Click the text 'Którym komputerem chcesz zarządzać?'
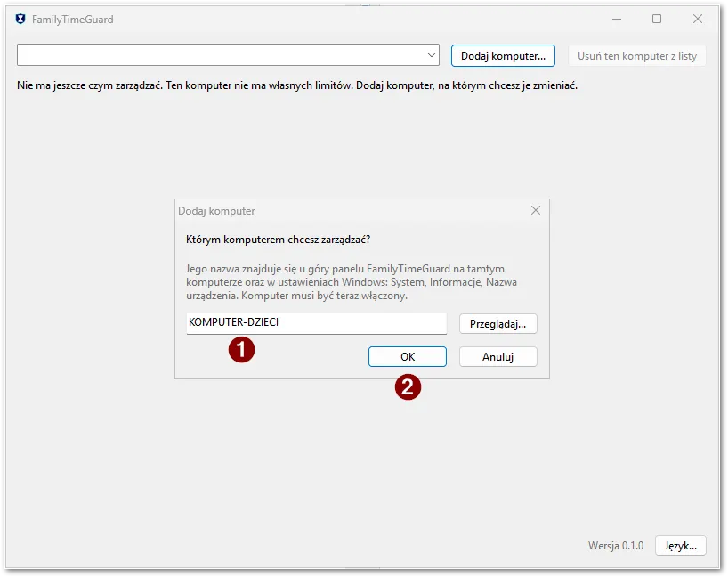This screenshot has width=728, height=577. pyautogui.click(x=278, y=240)
